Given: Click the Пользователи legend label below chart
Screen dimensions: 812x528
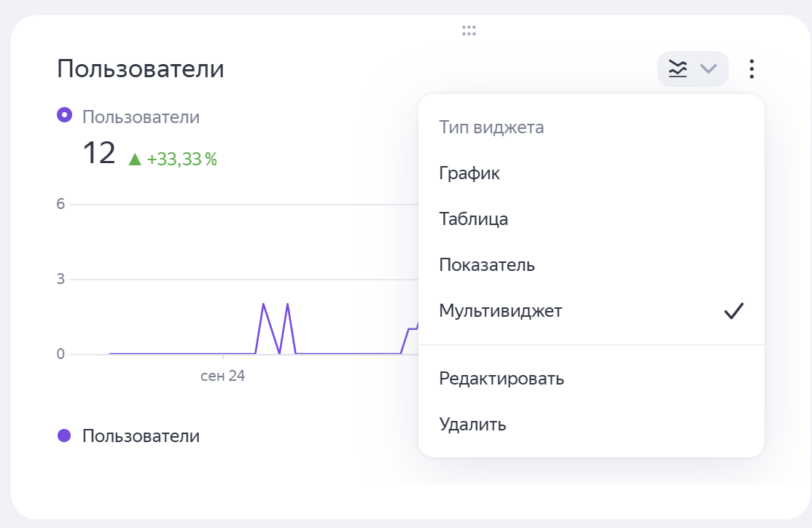Looking at the screenshot, I should pos(141,436).
